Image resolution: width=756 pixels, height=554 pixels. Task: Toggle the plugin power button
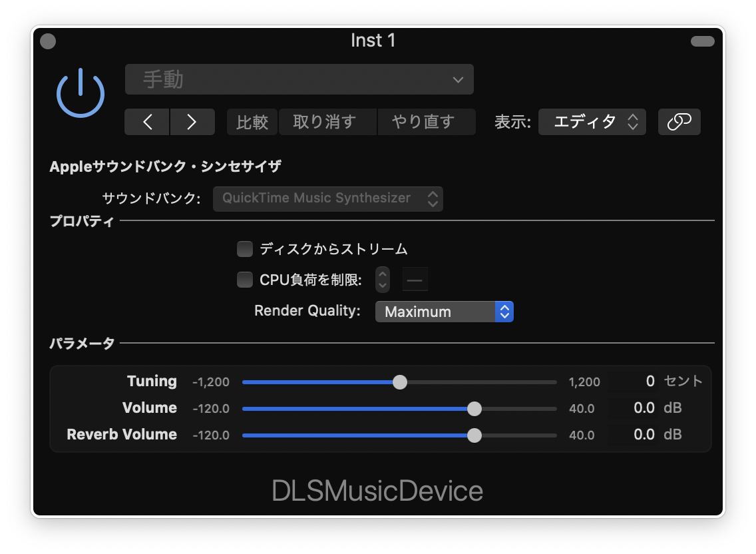point(80,93)
